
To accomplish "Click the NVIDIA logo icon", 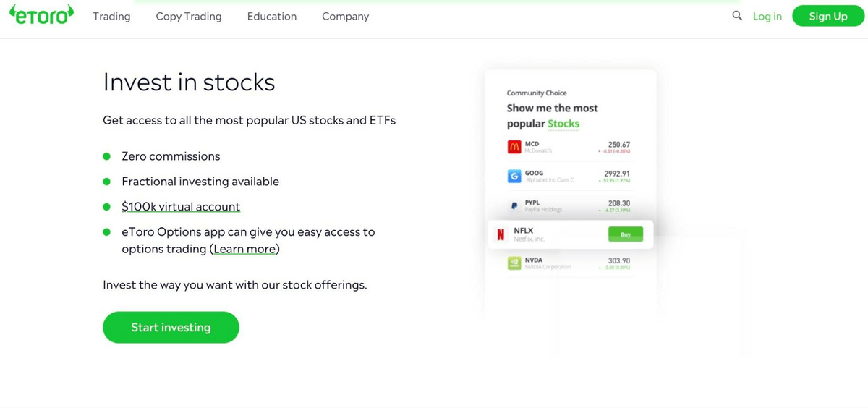I will (x=514, y=263).
